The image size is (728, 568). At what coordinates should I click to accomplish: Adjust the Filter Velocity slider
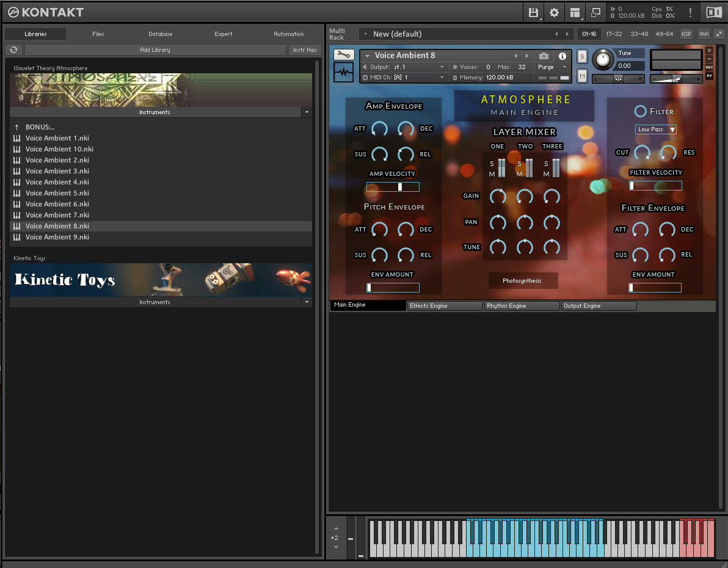click(x=655, y=186)
